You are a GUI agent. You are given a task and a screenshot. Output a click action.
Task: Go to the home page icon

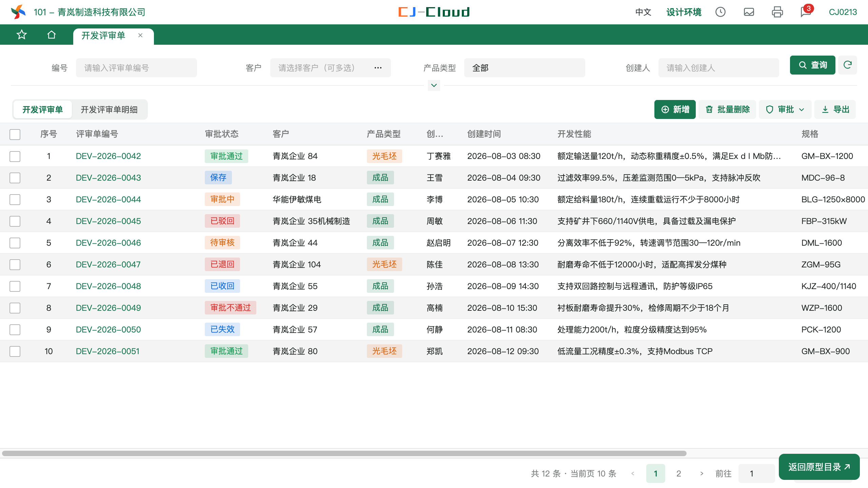pos(52,35)
